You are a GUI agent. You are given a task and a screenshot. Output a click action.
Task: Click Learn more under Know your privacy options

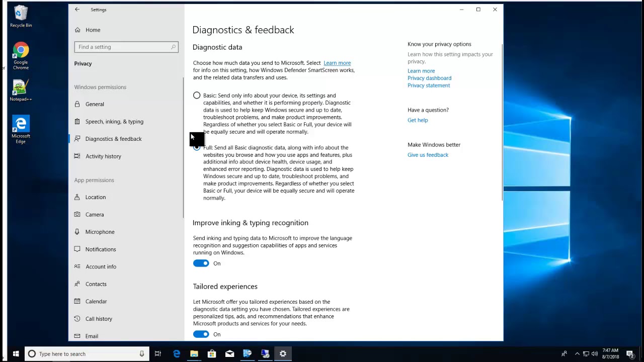pos(421,71)
